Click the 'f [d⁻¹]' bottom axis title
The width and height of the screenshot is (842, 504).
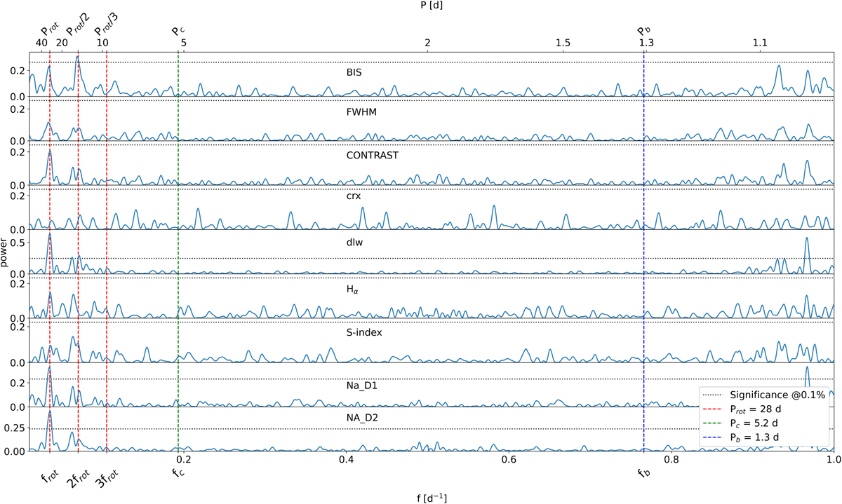tap(430, 497)
